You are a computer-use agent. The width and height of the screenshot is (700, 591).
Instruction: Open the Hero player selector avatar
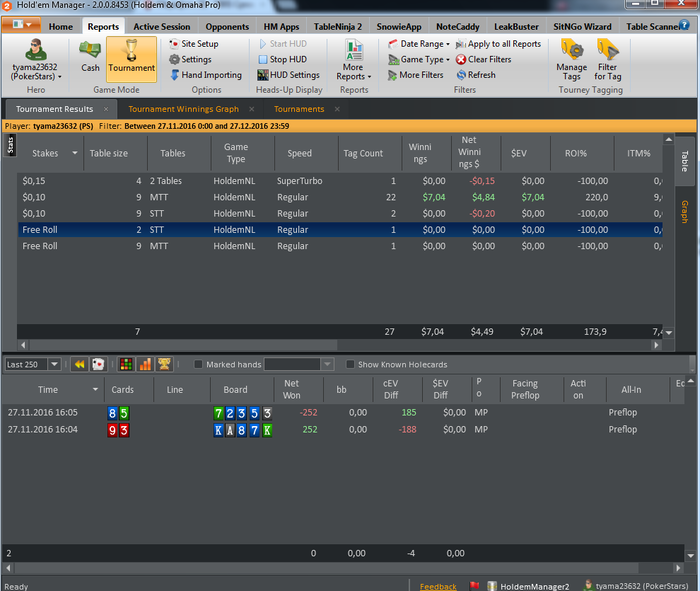coord(35,50)
